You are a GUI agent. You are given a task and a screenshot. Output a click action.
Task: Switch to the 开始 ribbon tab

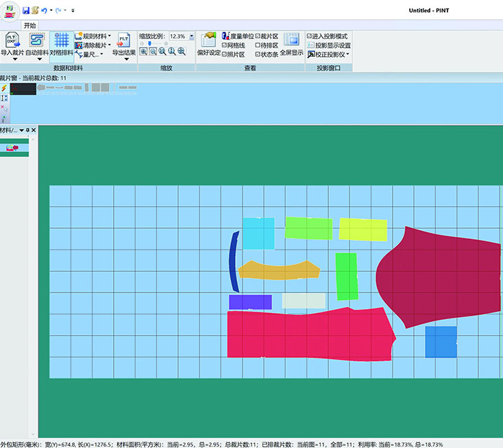pyautogui.click(x=29, y=25)
